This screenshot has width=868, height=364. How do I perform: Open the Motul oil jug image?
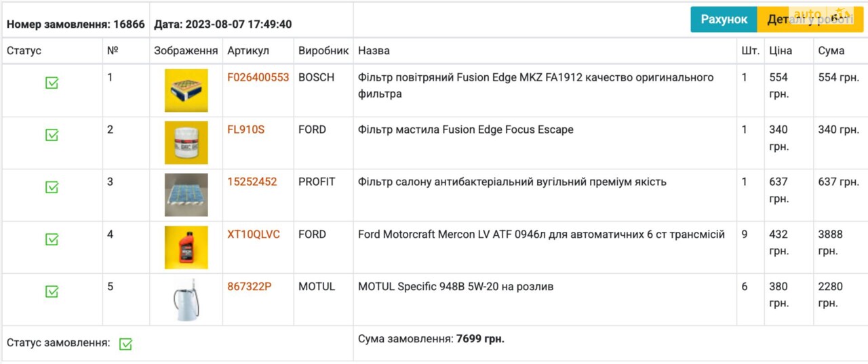tap(186, 300)
